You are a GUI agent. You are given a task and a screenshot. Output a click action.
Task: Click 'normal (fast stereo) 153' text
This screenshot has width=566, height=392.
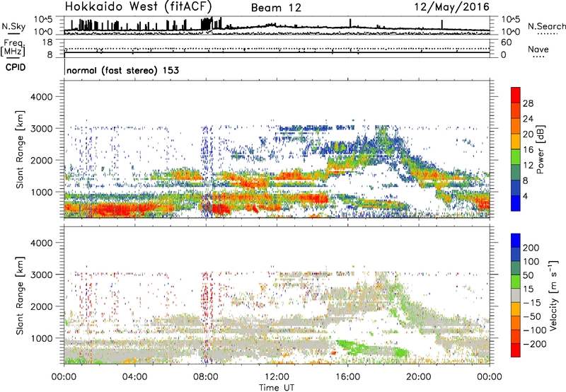coord(122,70)
